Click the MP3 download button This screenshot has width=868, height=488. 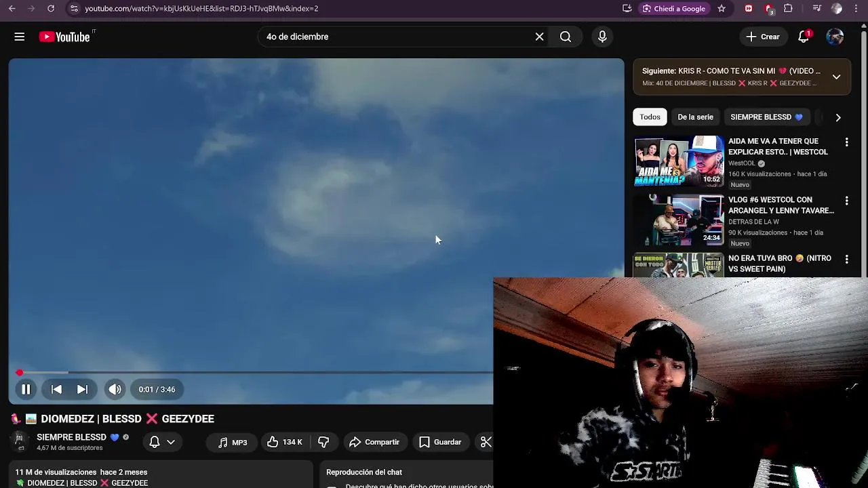(x=233, y=442)
